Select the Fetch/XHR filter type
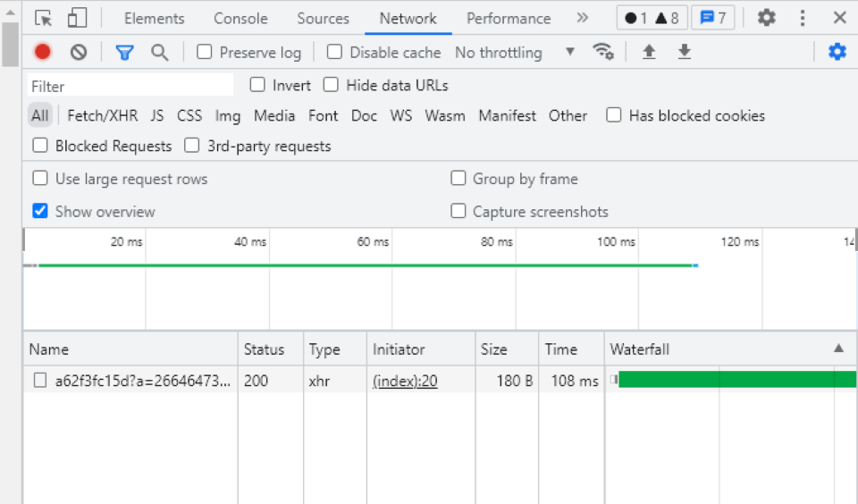This screenshot has width=858, height=504. point(102,115)
